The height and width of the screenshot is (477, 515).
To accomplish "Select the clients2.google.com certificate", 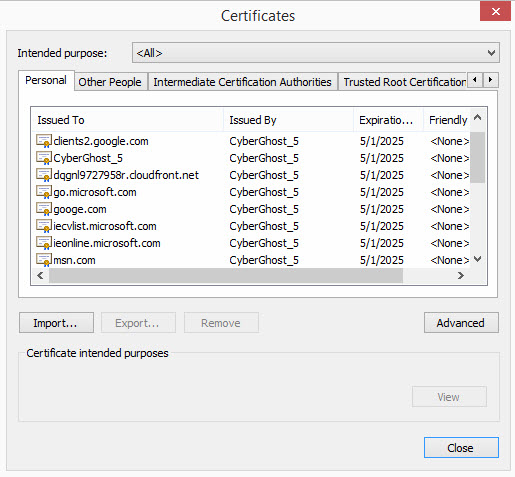I will click(101, 141).
